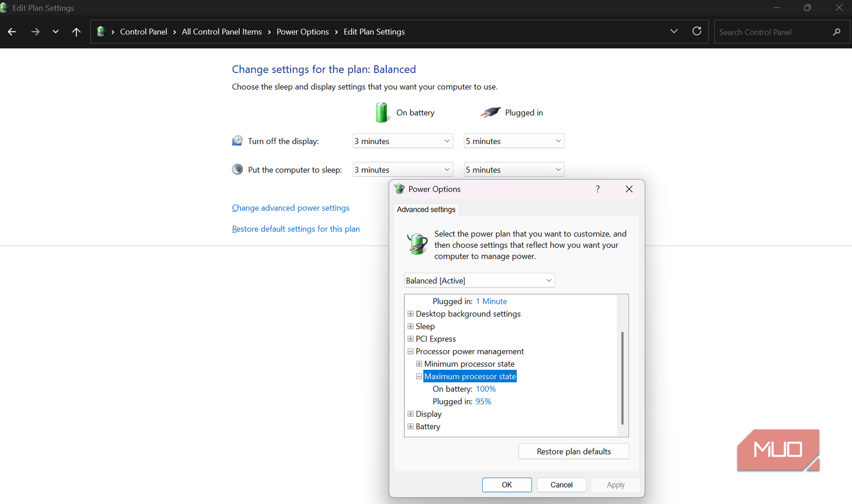Open the Balanced [Active] plan dropdown
The height and width of the screenshot is (504, 852).
coord(479,280)
